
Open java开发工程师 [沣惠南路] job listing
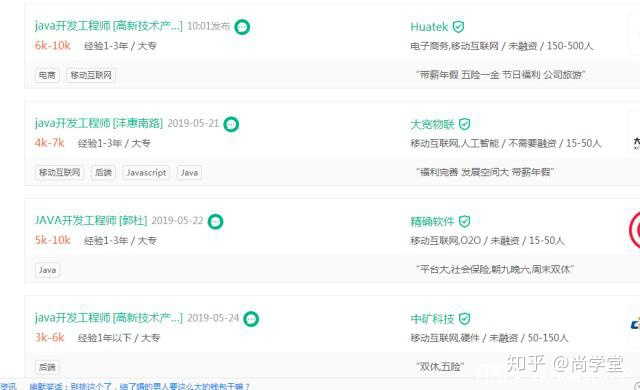coord(99,123)
